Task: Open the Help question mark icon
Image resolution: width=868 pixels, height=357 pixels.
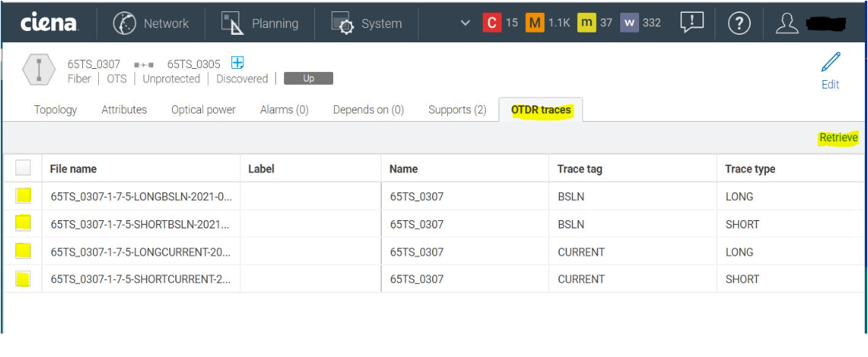Action: coord(739,23)
